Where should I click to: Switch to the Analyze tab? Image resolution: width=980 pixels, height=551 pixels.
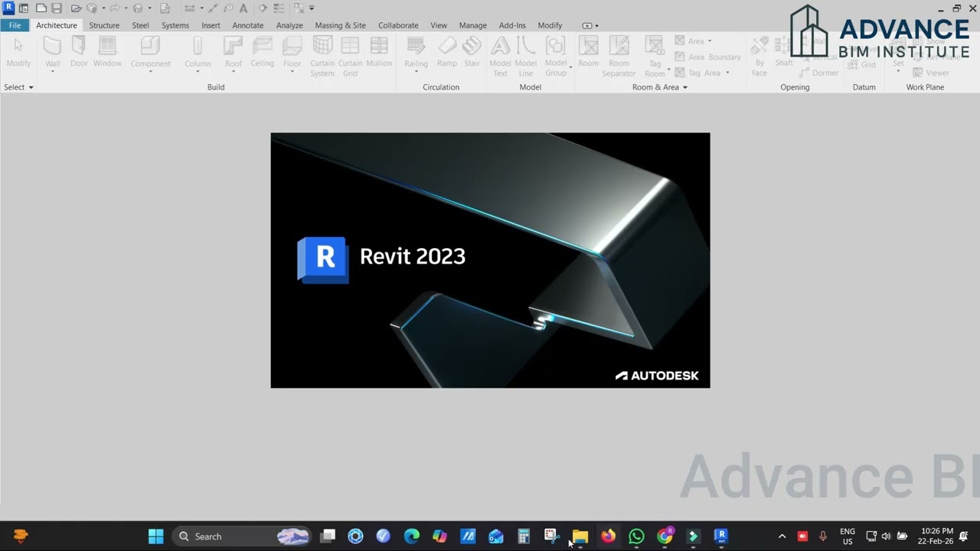pyautogui.click(x=289, y=25)
